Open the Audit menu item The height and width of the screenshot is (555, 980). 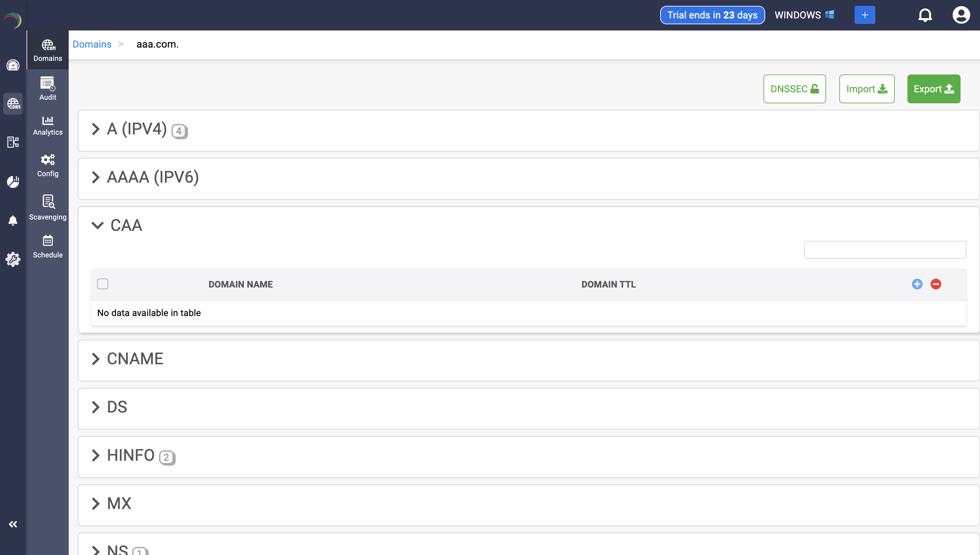click(x=48, y=88)
